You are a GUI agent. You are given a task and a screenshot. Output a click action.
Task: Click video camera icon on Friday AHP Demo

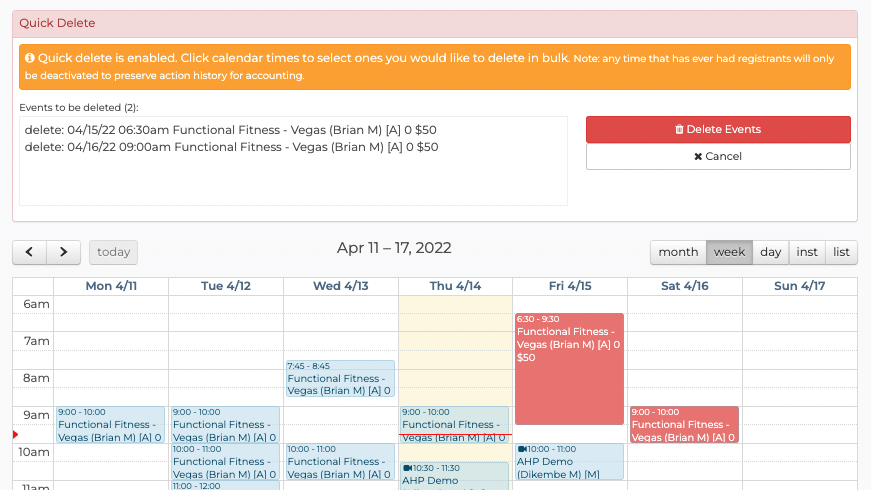522,449
